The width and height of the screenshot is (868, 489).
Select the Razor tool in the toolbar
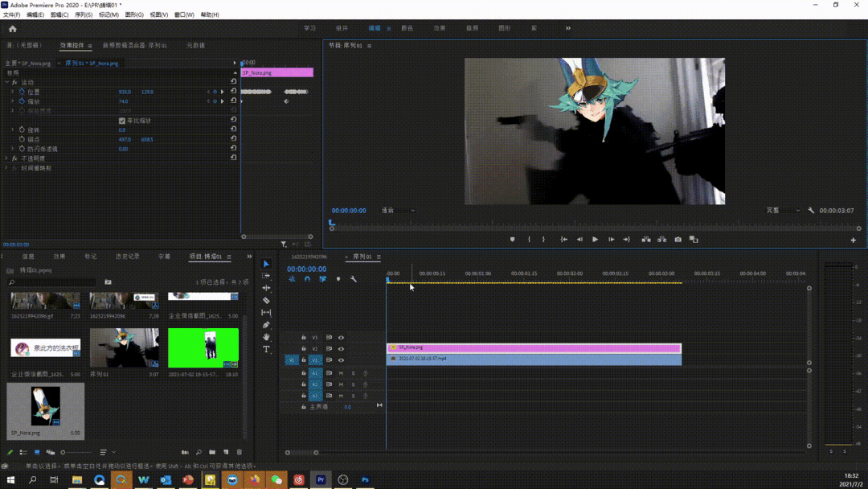[266, 300]
